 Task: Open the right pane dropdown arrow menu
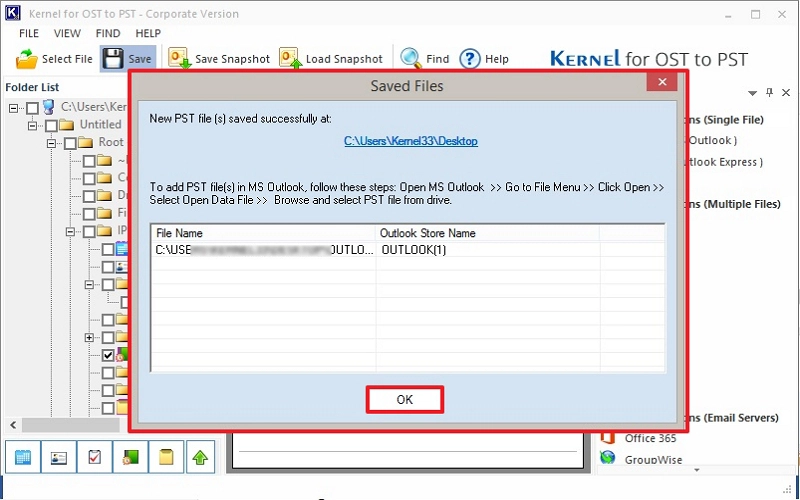coord(755,93)
